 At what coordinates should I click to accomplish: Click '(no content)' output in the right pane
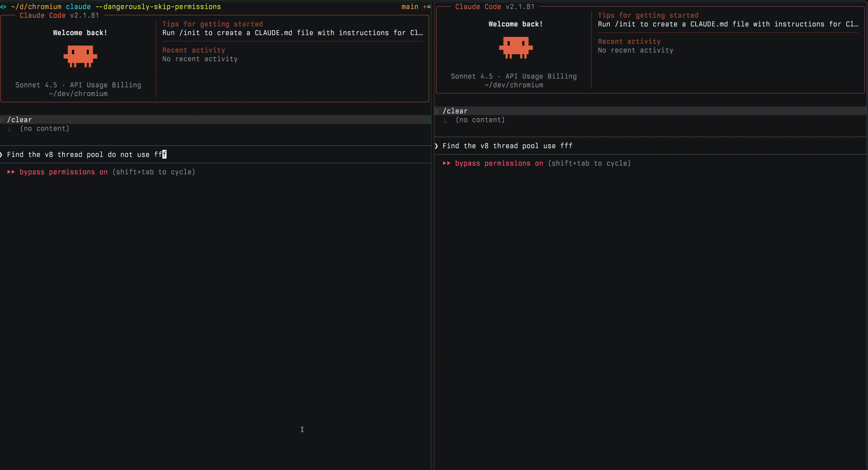pos(480,120)
